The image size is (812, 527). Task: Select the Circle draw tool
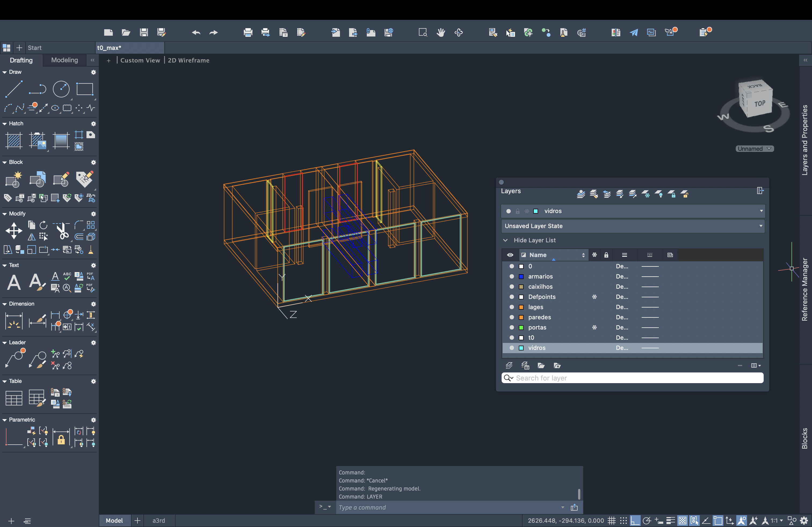(61, 89)
